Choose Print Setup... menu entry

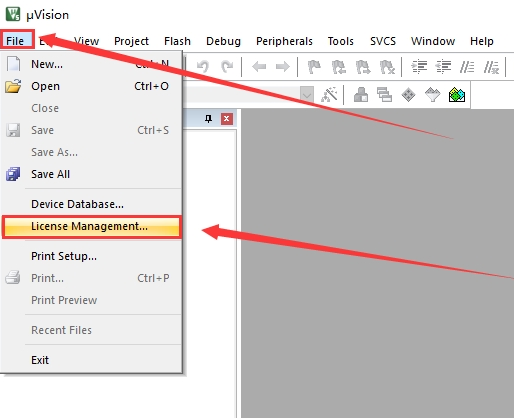[x=91, y=256]
